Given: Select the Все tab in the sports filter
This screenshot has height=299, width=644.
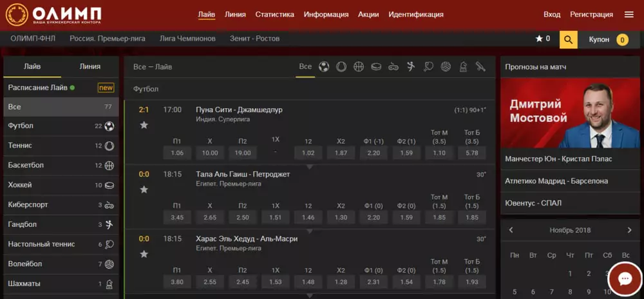Looking at the screenshot, I should click(305, 66).
